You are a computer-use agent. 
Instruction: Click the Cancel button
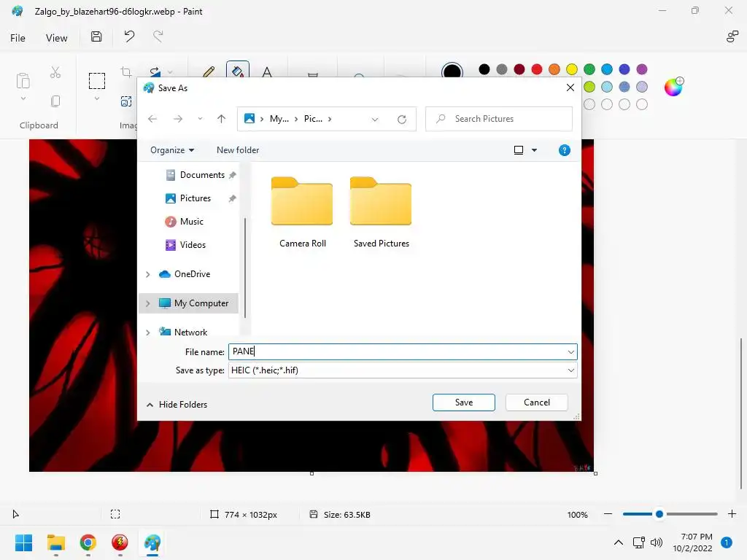tap(536, 402)
